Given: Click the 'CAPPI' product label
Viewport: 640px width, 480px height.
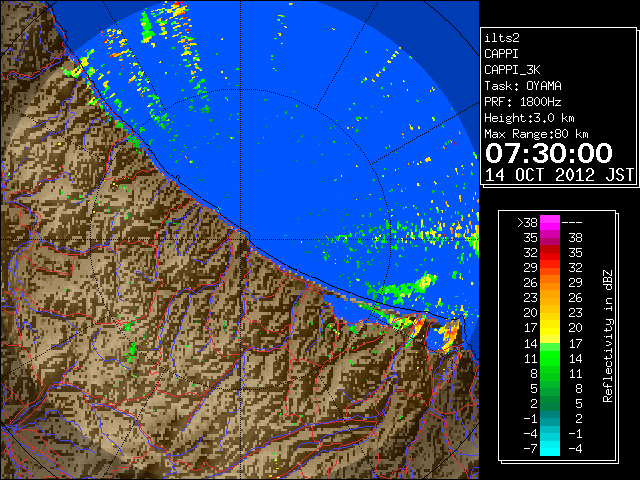Looking at the screenshot, I should [501, 54].
